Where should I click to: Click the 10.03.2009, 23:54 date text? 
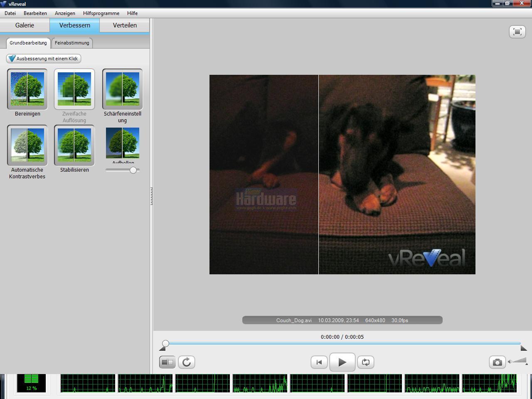(338, 320)
